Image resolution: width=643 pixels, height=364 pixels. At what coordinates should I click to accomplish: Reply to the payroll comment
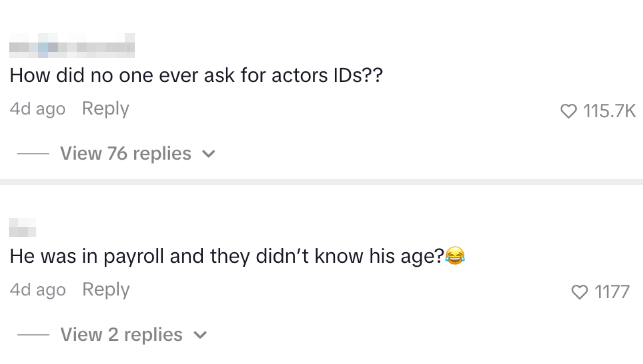pos(106,289)
